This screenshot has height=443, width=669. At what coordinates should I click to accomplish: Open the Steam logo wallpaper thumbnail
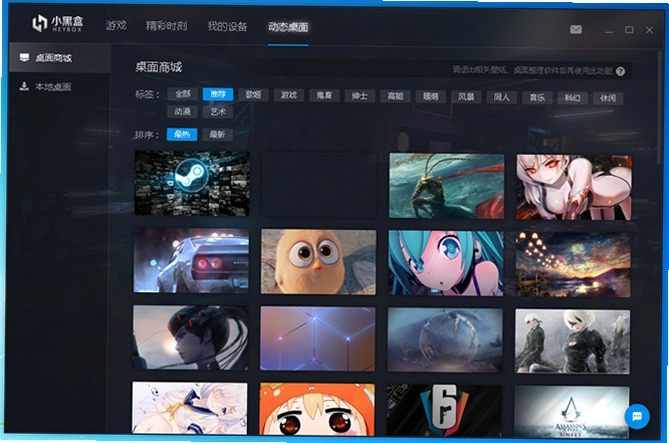tap(192, 183)
